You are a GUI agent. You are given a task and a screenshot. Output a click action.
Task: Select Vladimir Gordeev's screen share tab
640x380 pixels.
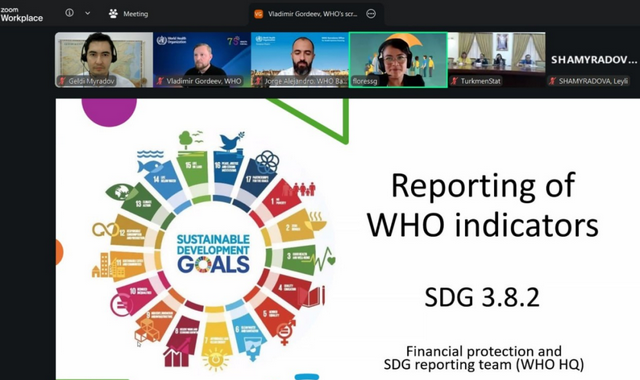coord(312,14)
